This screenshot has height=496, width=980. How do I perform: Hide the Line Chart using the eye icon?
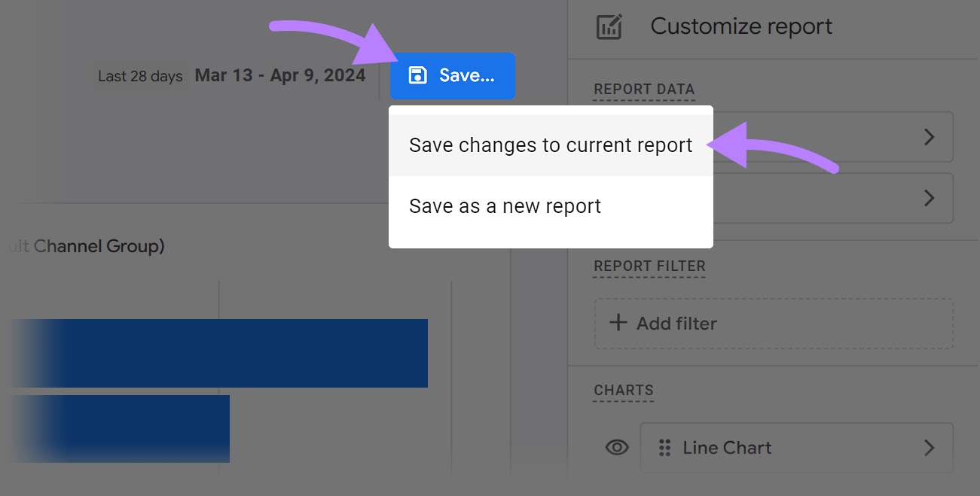[x=616, y=446]
